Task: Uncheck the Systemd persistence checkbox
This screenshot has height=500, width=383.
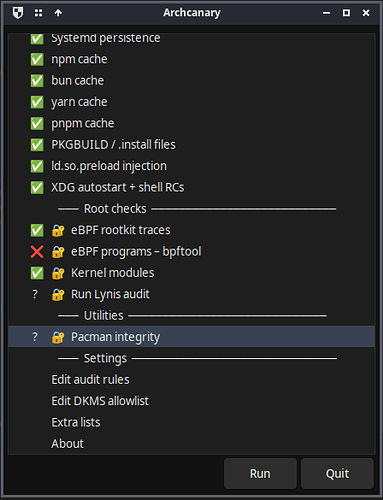Action: click(37, 38)
